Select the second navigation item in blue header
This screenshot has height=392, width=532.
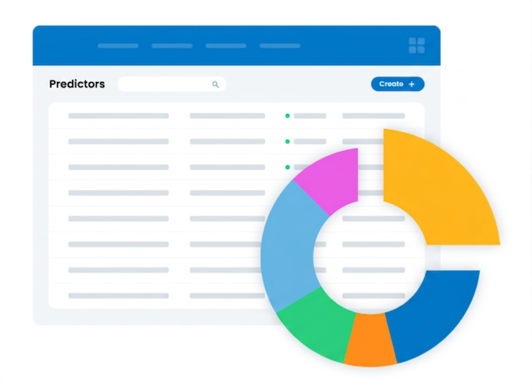point(172,46)
